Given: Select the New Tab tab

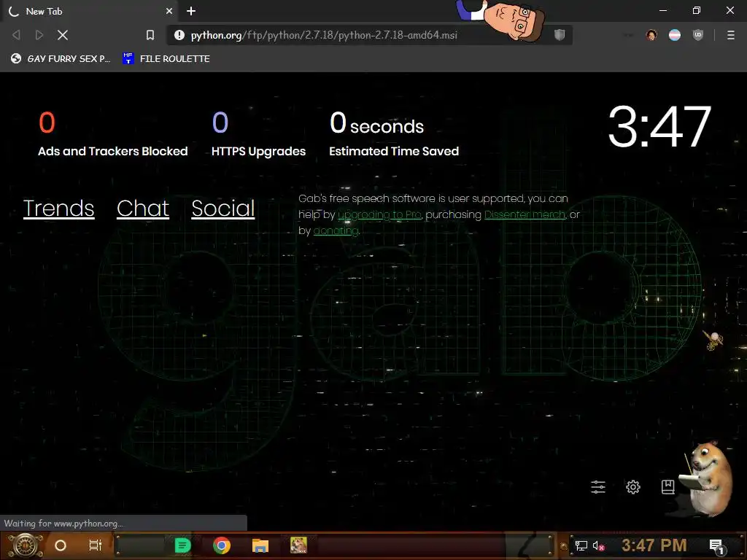Looking at the screenshot, I should pos(89,11).
